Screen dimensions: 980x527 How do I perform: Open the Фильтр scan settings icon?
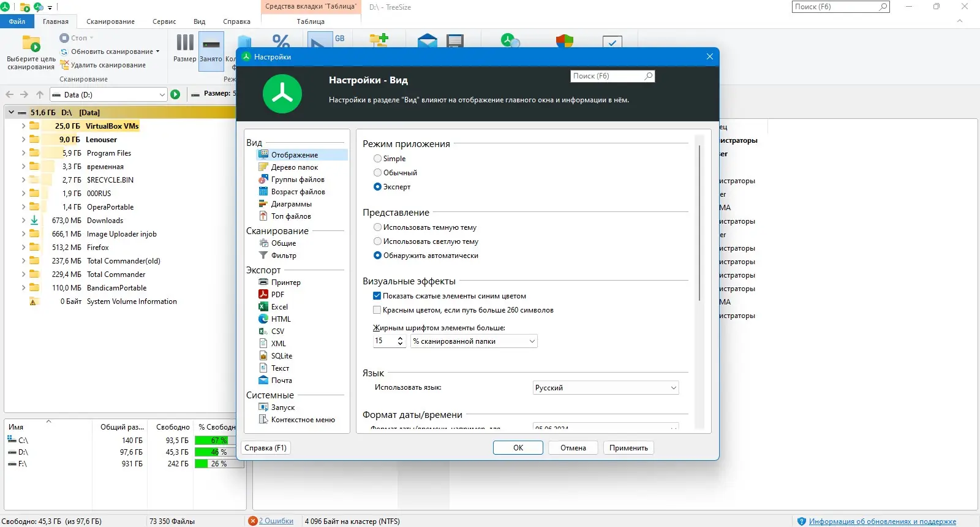tap(263, 255)
